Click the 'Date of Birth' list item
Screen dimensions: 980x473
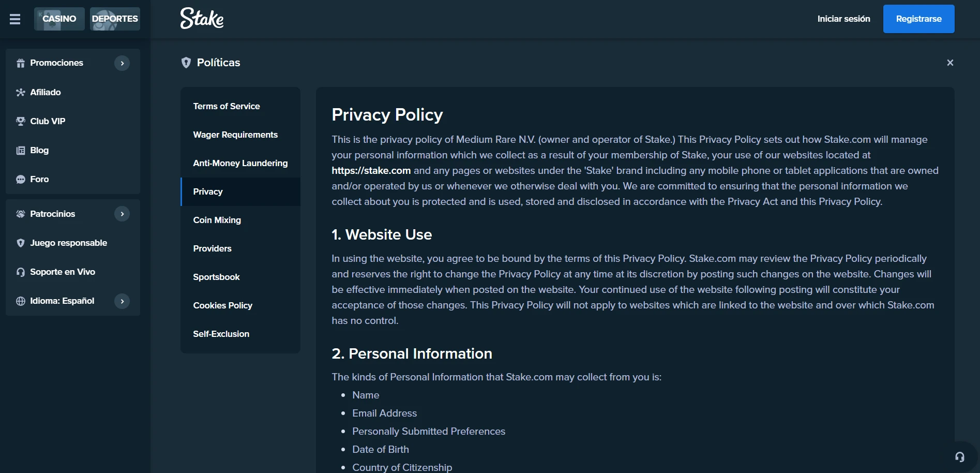tap(381, 449)
